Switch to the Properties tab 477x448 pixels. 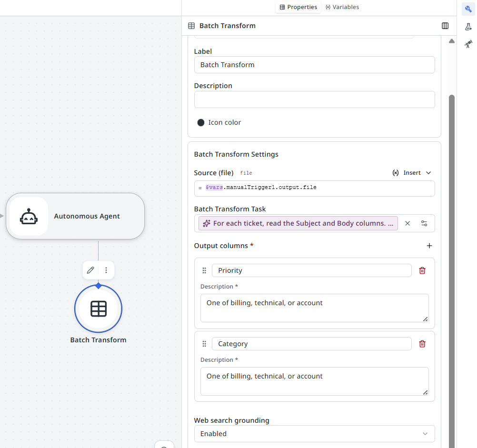coord(298,7)
